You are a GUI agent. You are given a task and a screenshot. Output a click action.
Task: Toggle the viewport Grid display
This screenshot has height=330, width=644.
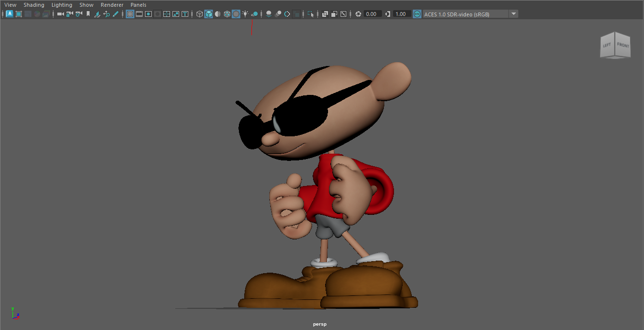(x=130, y=14)
